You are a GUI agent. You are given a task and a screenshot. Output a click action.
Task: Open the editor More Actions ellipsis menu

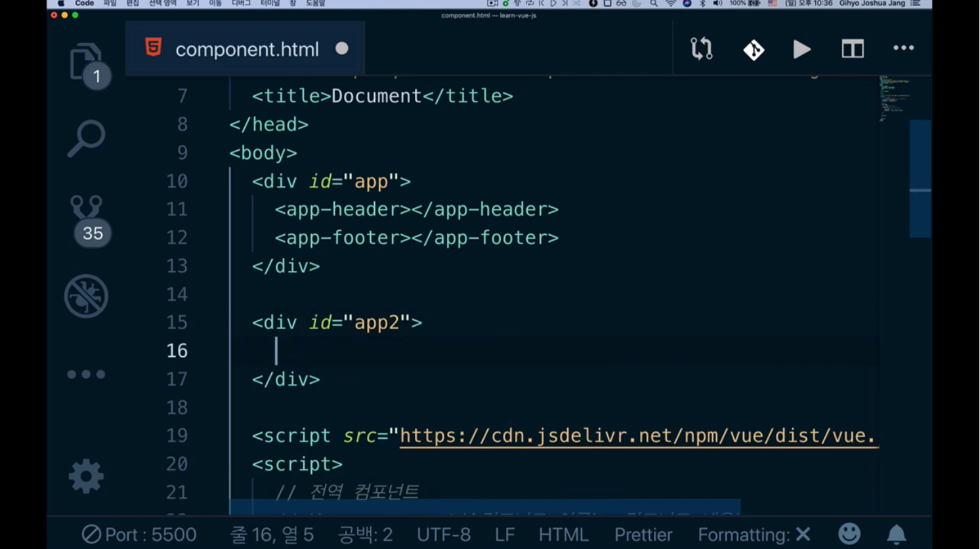(x=903, y=49)
